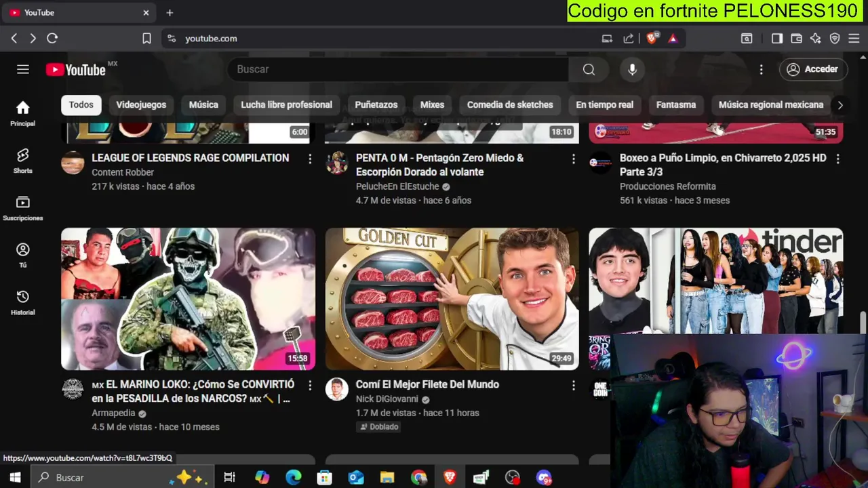This screenshot has height=488, width=868.
Task: Focus the Buscar search field
Action: (x=398, y=69)
